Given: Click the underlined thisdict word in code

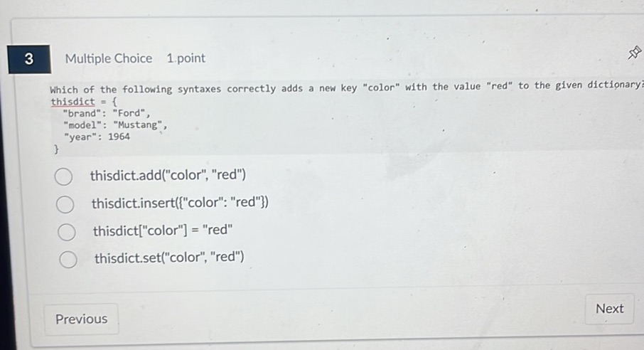Looking at the screenshot, I should click(73, 101).
